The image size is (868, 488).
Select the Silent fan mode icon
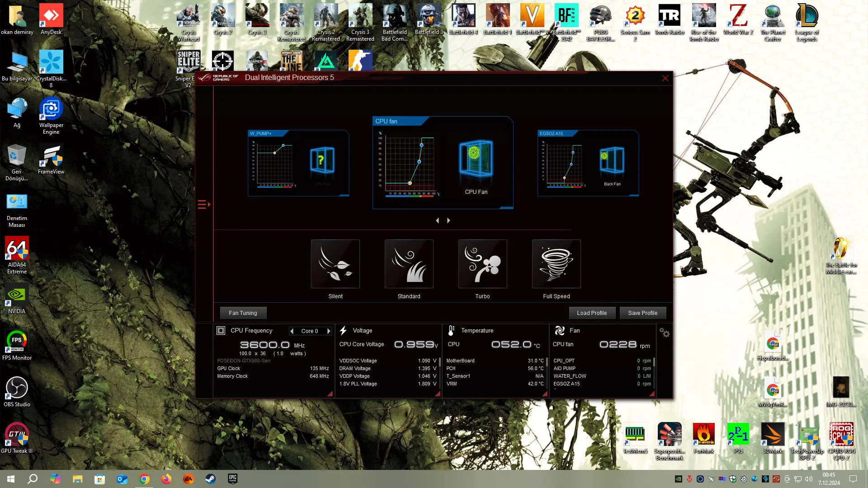[x=335, y=264]
